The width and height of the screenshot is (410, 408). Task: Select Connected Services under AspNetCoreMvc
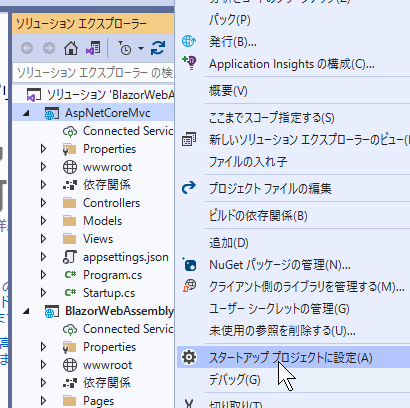click(128, 131)
